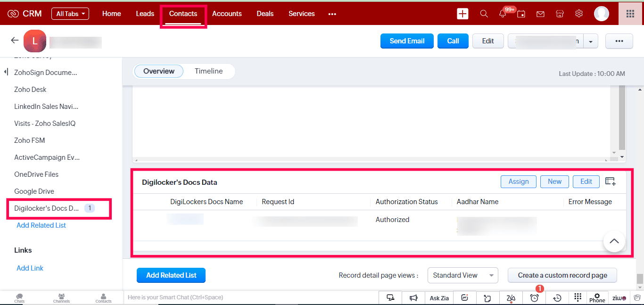
Task: Click the manage columns icon beside Edit
Action: click(x=611, y=181)
